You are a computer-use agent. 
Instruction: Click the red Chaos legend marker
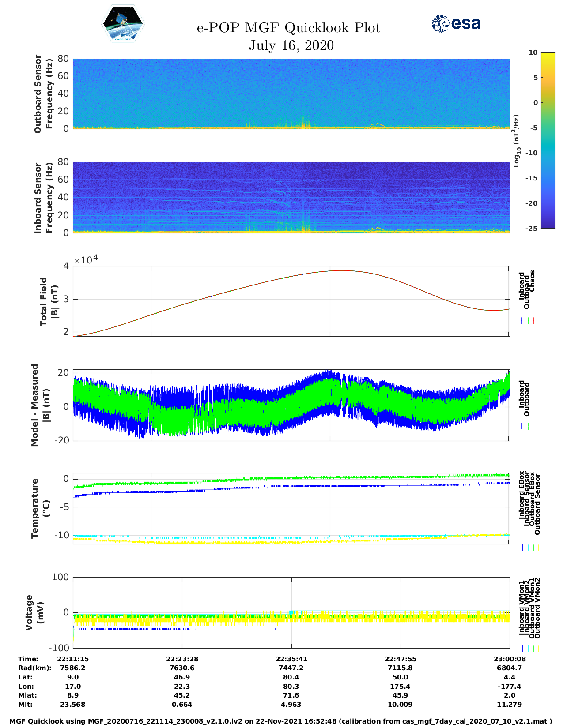click(x=533, y=321)
